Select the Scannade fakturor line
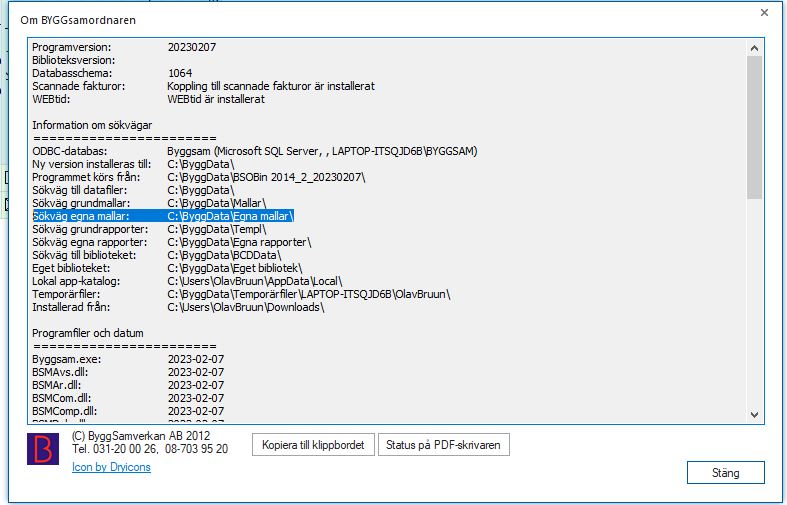This screenshot has height=505, width=787. pos(203,86)
